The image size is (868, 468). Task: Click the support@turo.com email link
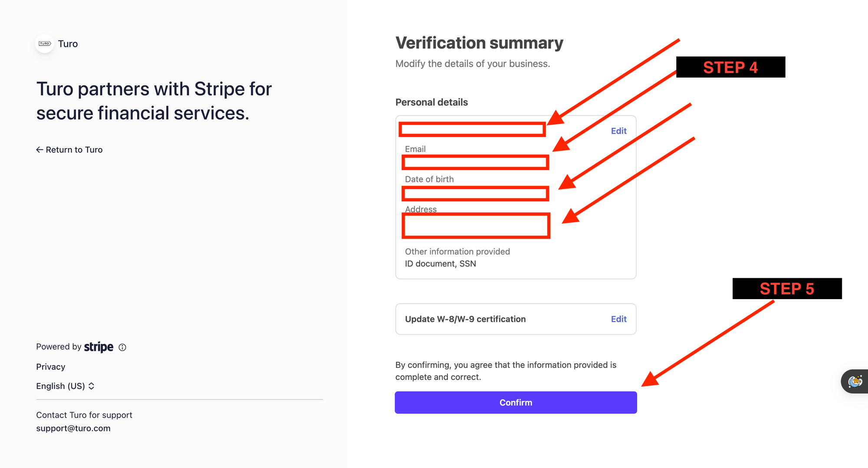(73, 428)
